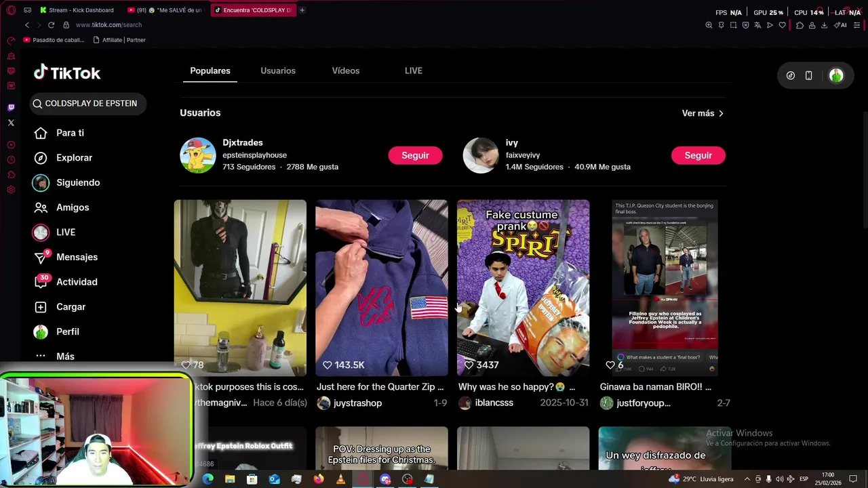Click the pin icon in browser toolbar
Viewport: 868px width, 488px height.
point(721,25)
